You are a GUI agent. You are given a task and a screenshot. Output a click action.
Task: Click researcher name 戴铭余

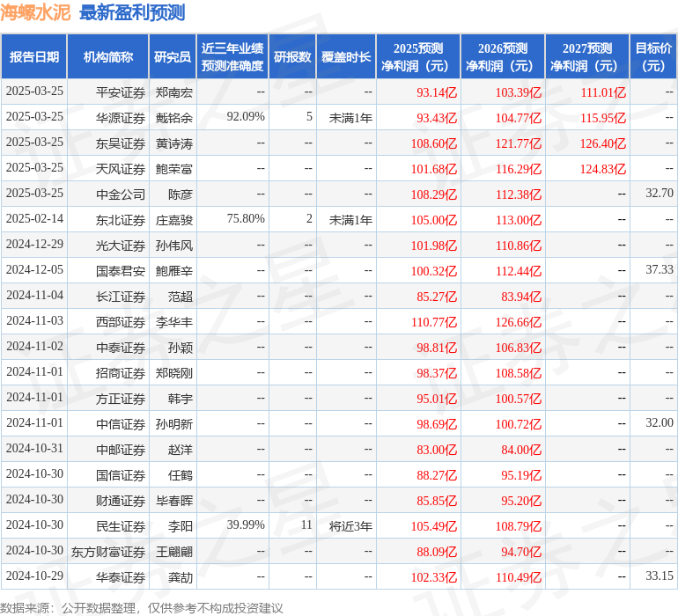pyautogui.click(x=174, y=118)
